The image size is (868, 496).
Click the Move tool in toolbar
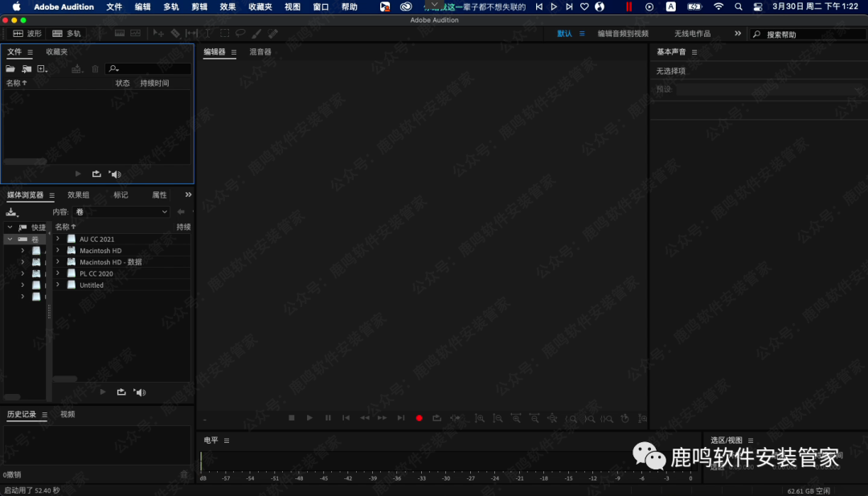159,34
